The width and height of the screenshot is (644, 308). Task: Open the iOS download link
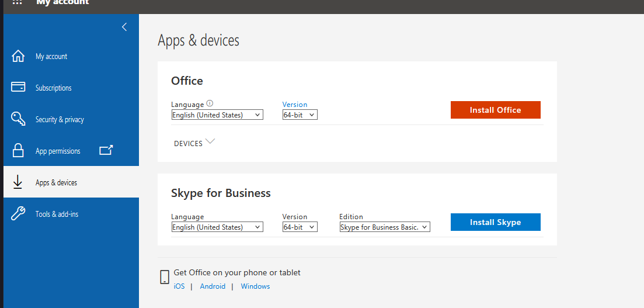(179, 286)
